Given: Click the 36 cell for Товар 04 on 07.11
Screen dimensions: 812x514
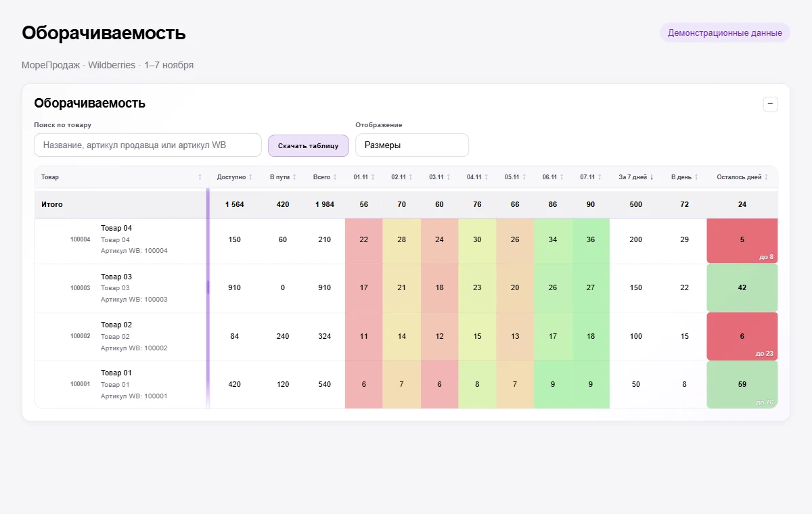Looking at the screenshot, I should [x=591, y=240].
